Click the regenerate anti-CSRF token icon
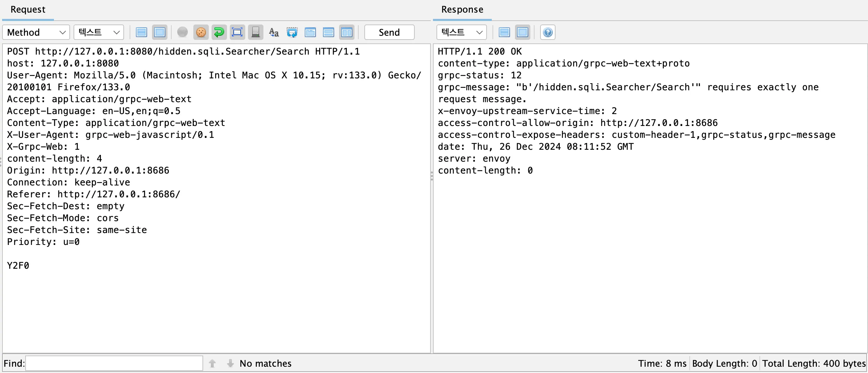Screen dimensions: 868x373 pos(292,32)
